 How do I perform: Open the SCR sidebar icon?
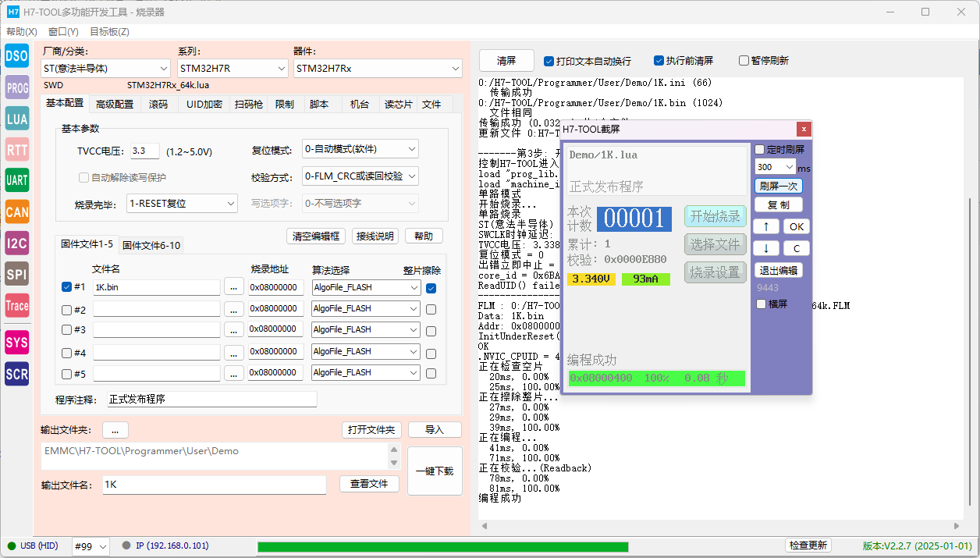click(x=17, y=374)
